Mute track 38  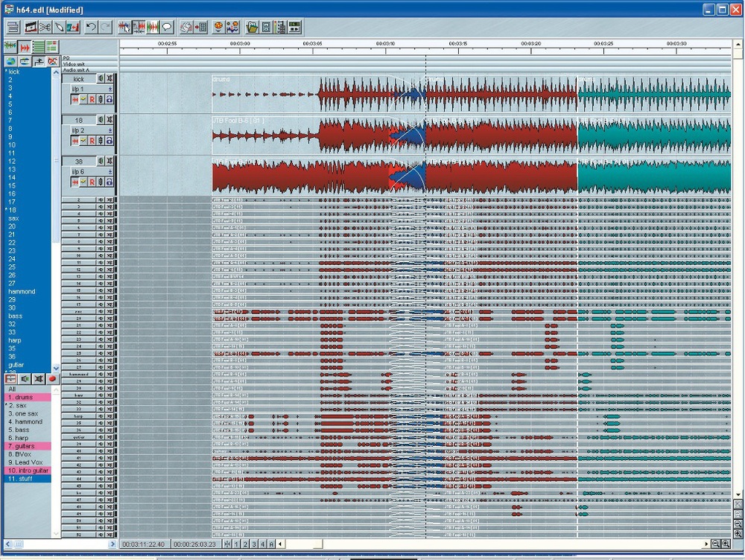[x=110, y=161]
